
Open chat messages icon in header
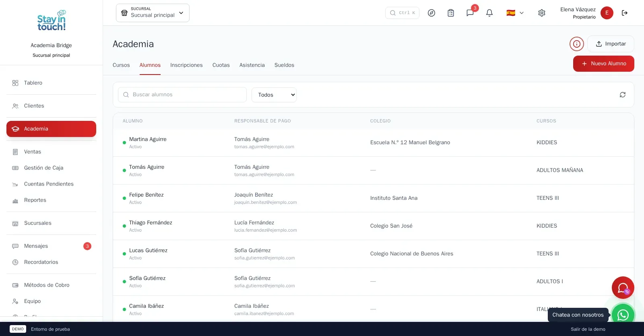470,13
